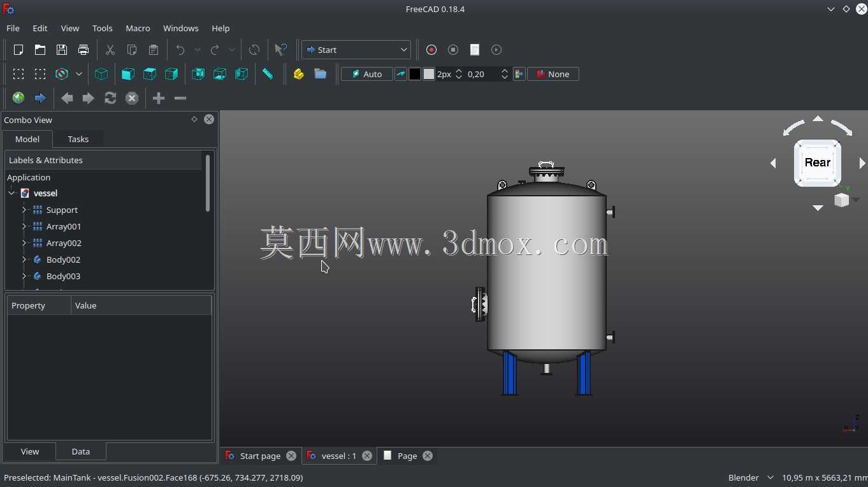Image resolution: width=868 pixels, height=487 pixels.
Task: Create a new part with the yellow blocks icon
Action: [299, 74]
